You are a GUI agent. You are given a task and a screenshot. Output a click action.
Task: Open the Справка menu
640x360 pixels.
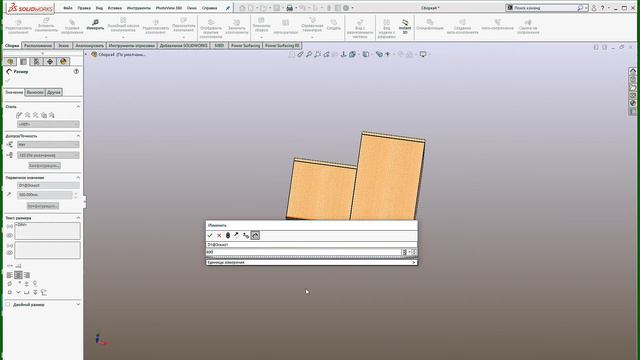click(x=209, y=8)
